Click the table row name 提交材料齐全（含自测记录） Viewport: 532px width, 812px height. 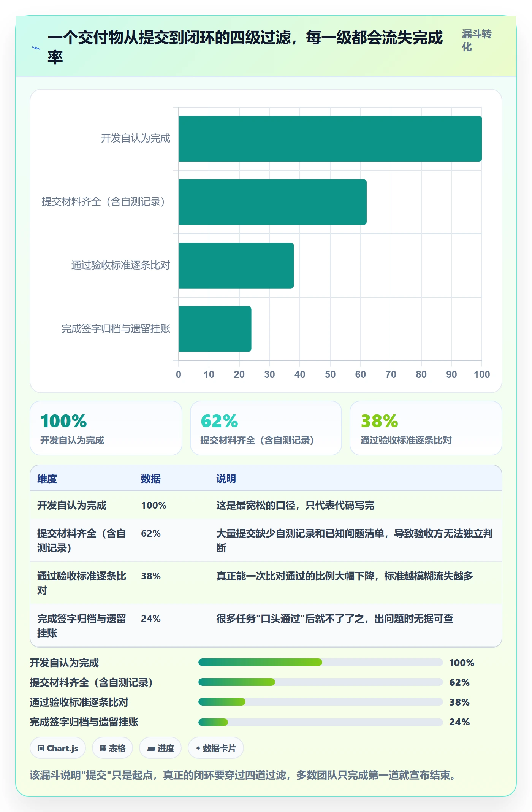click(x=82, y=541)
